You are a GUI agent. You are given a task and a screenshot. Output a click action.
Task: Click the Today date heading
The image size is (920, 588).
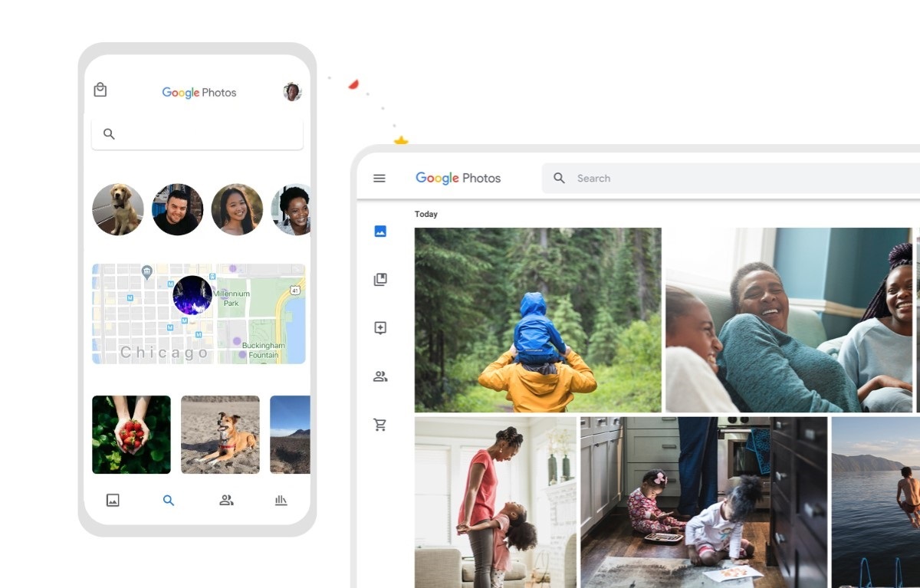(426, 214)
